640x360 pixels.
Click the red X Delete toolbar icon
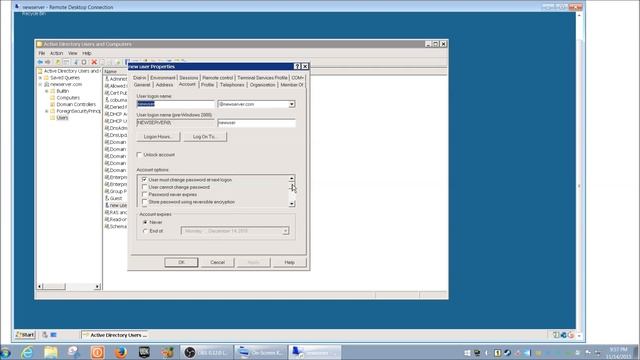point(94,62)
